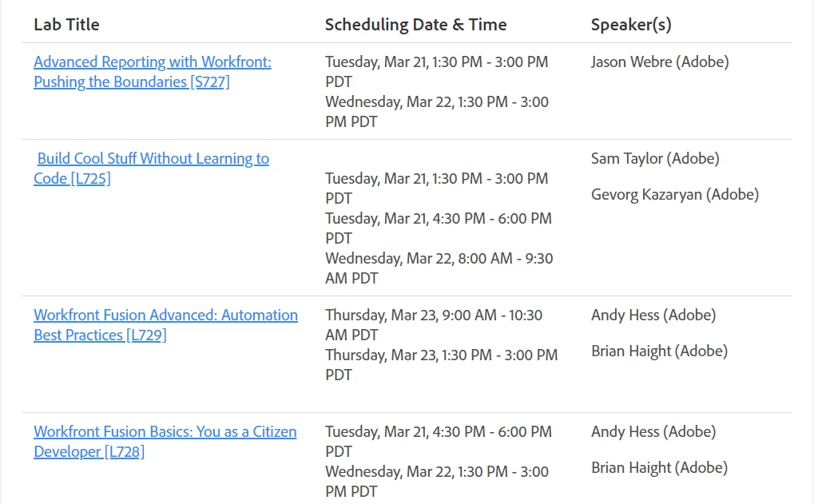814x504 pixels.
Task: Click Brian Haight in the L728 row
Action: pos(659,468)
